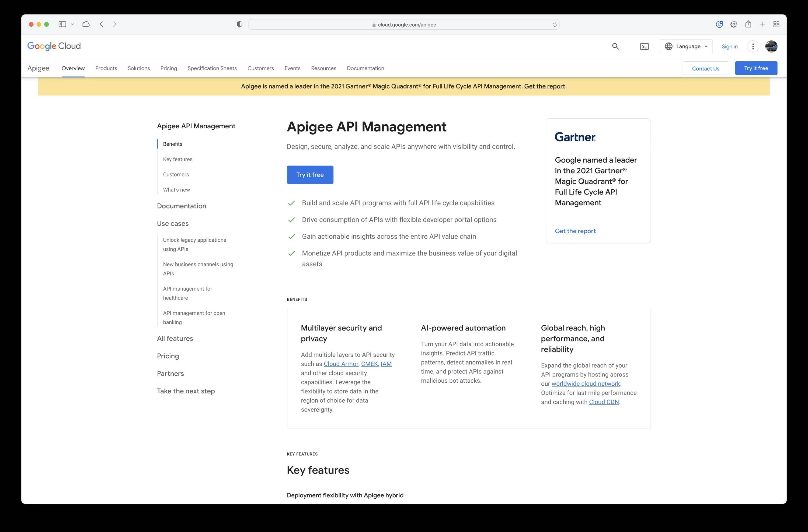808x532 pixels.
Task: Click the "Deployment flexibility with Apigee hybrid" heading
Action: point(345,495)
